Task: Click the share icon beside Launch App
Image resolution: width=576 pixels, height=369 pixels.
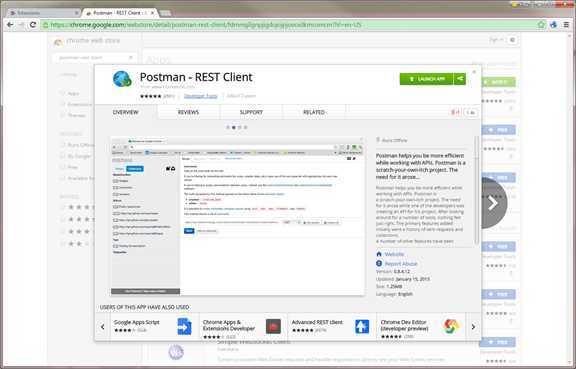Action: tap(460, 79)
